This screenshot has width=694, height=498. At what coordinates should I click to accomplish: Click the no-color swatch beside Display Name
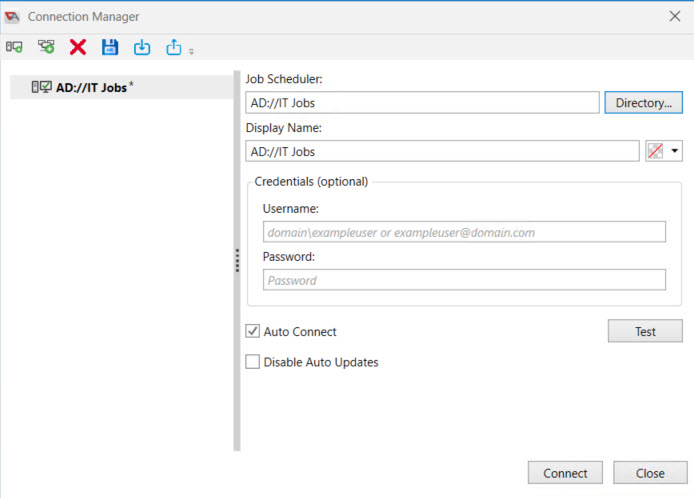pyautogui.click(x=655, y=151)
